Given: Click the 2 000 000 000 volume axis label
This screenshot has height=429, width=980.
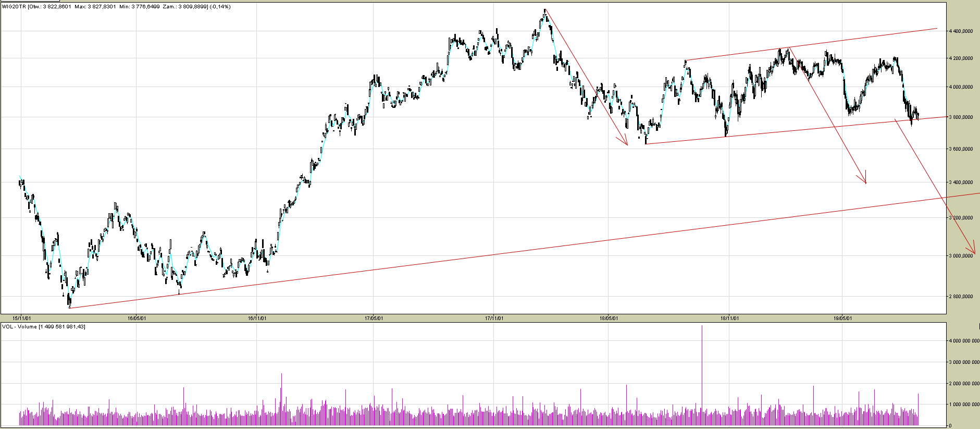Looking at the screenshot, I should coord(964,384).
